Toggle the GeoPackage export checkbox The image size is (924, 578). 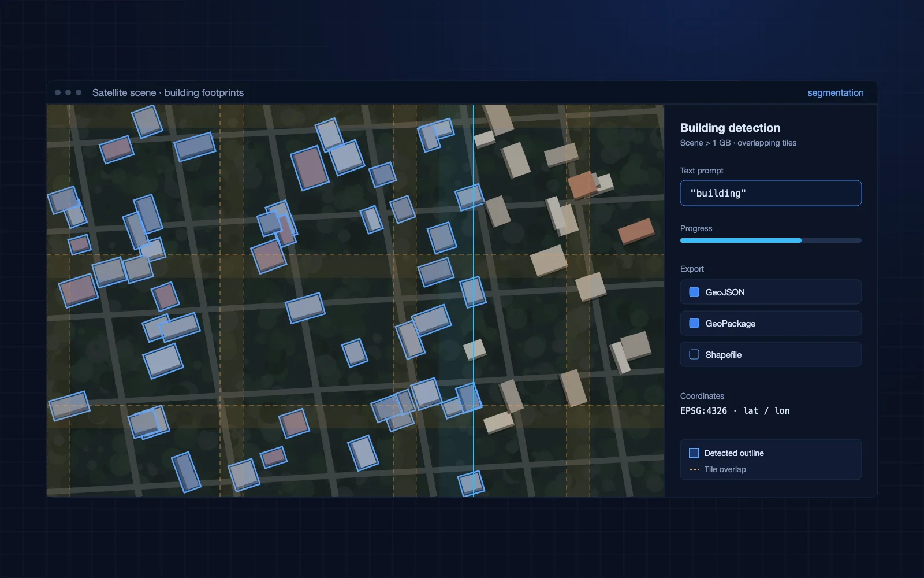[x=694, y=323]
